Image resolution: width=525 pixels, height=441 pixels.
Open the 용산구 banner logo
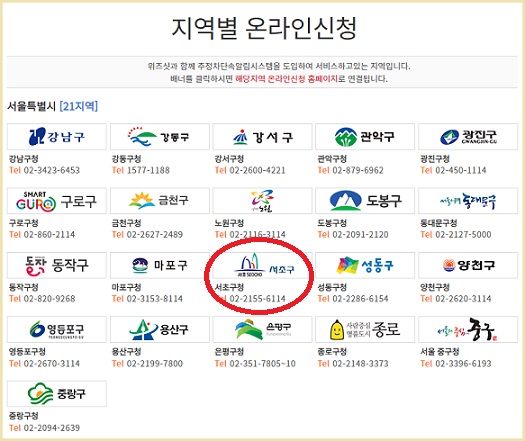[x=160, y=329]
